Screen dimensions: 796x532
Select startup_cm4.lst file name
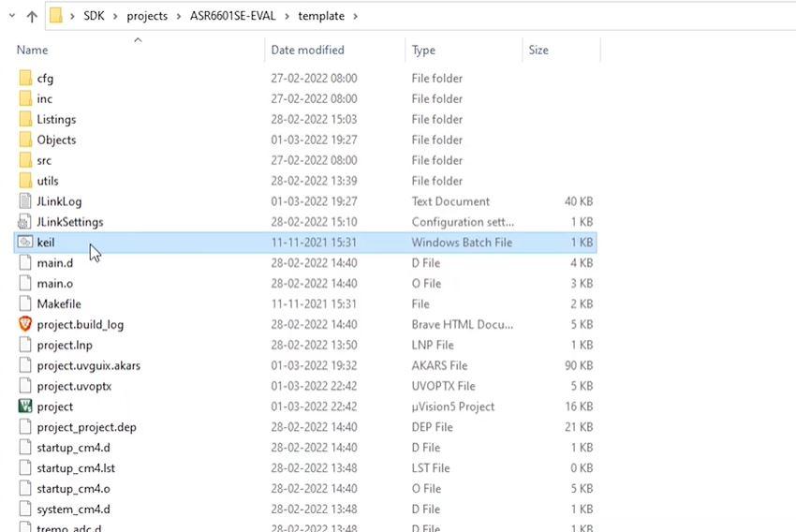(x=76, y=468)
